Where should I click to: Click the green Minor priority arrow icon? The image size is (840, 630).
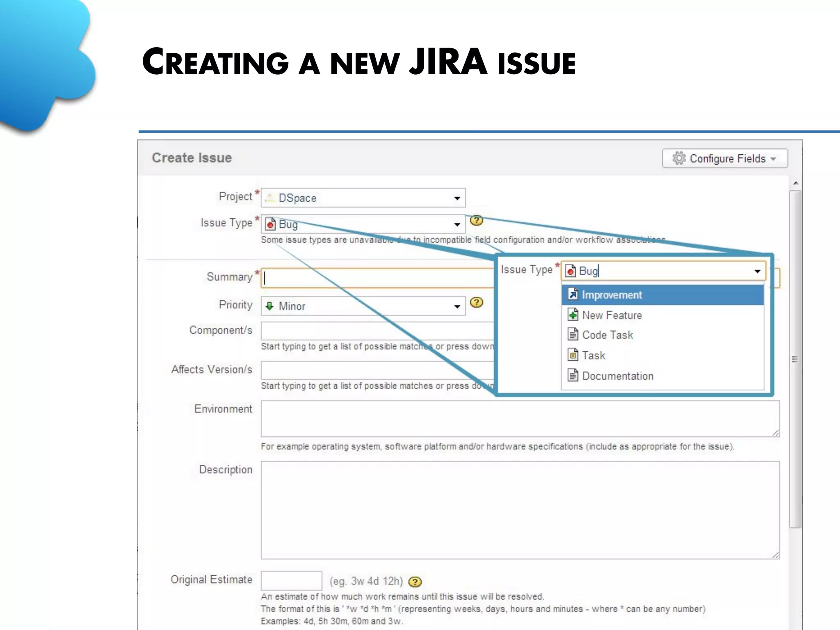269,306
